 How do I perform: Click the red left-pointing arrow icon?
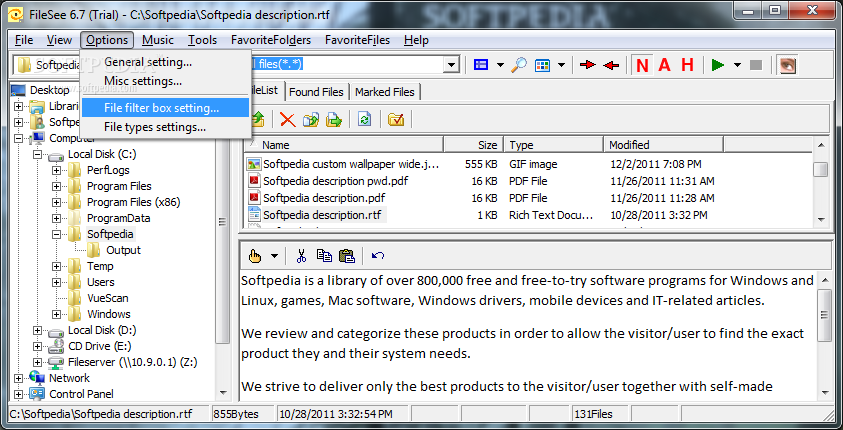tap(611, 65)
